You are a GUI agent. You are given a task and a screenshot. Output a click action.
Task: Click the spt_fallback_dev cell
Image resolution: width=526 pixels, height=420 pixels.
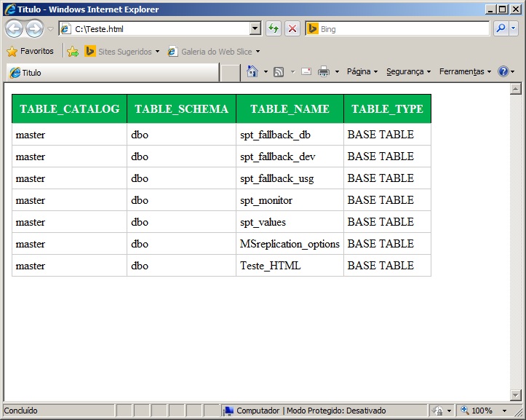tap(290, 156)
